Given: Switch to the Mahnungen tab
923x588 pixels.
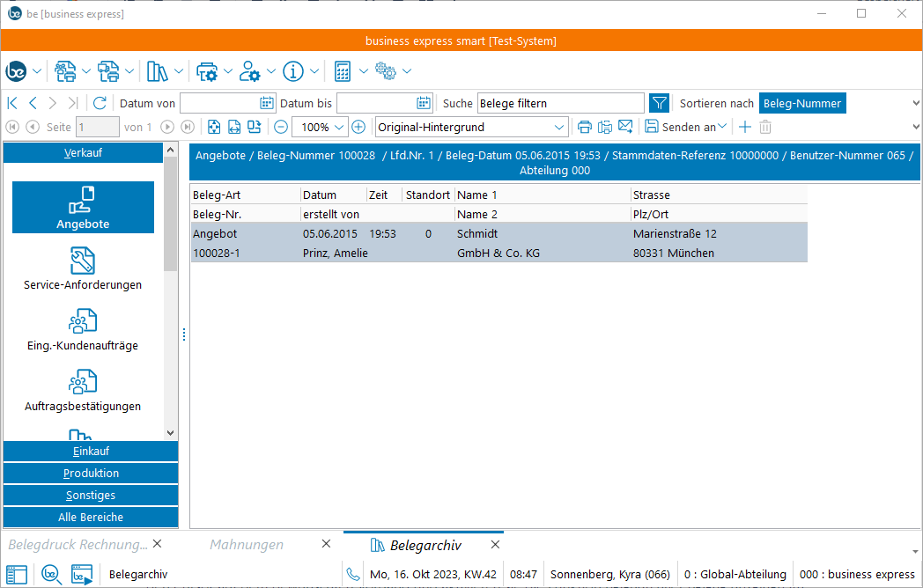Looking at the screenshot, I should pos(247,545).
